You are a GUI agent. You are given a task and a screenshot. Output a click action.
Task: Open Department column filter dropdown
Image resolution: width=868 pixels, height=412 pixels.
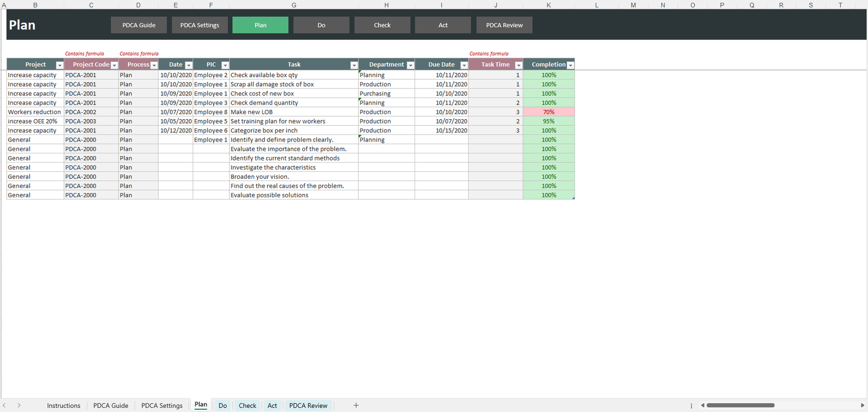click(x=410, y=65)
